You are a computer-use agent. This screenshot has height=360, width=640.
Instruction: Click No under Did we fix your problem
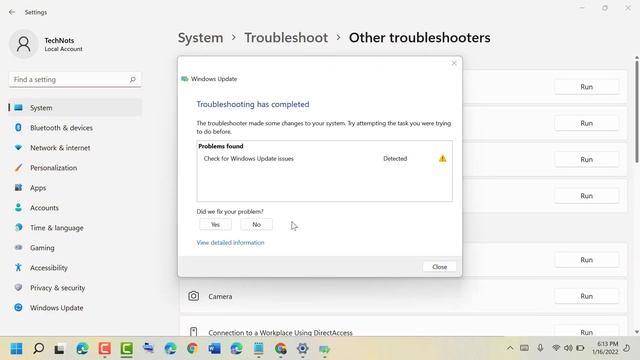[256, 224]
